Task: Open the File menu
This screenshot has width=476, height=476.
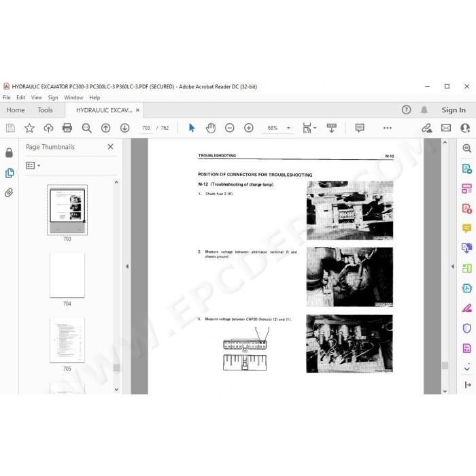Action: tap(6, 97)
